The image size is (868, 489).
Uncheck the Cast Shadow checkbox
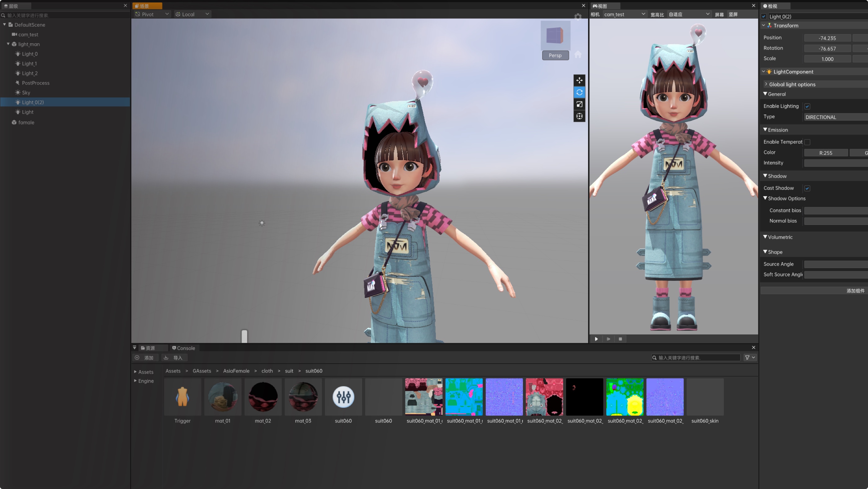coord(807,189)
